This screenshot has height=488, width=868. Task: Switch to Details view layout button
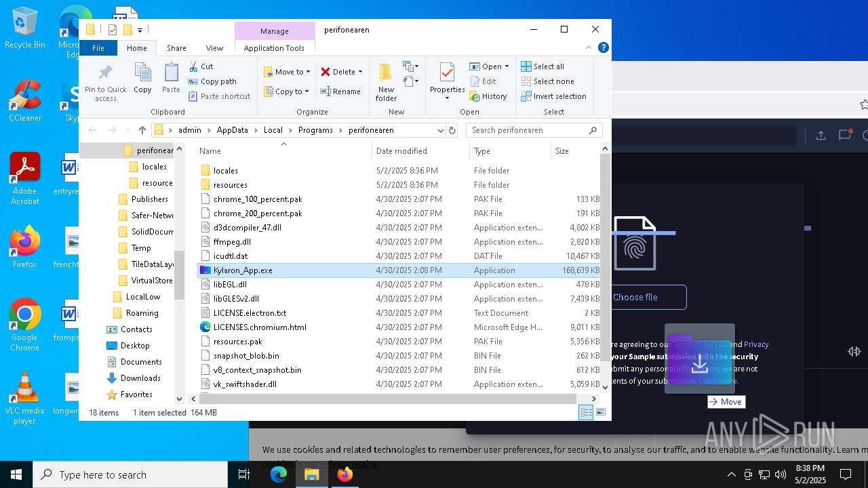click(x=586, y=412)
